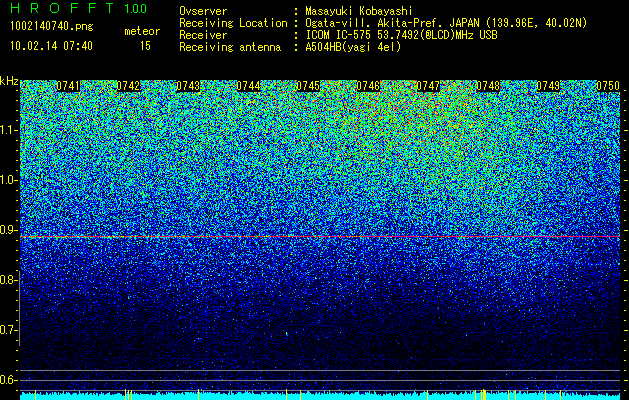The width and height of the screenshot is (629, 400).
Task: Click the filename 1002140740.png text
Action: pos(52,27)
